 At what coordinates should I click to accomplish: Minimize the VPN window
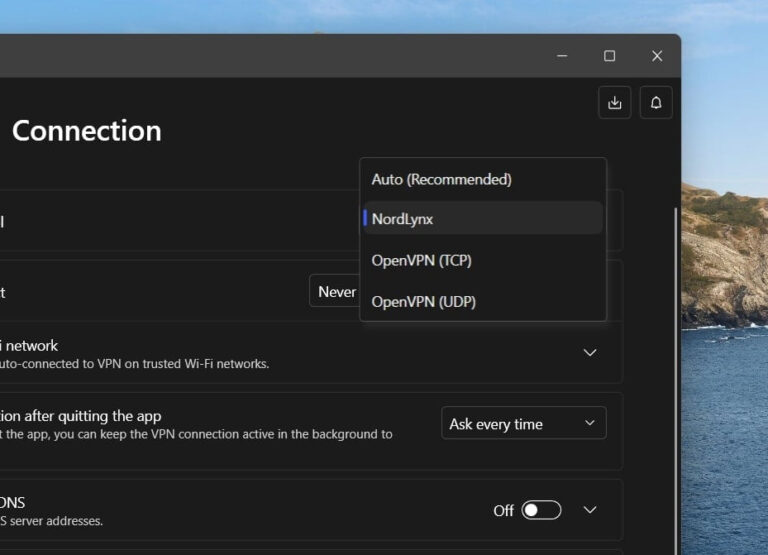pos(562,56)
